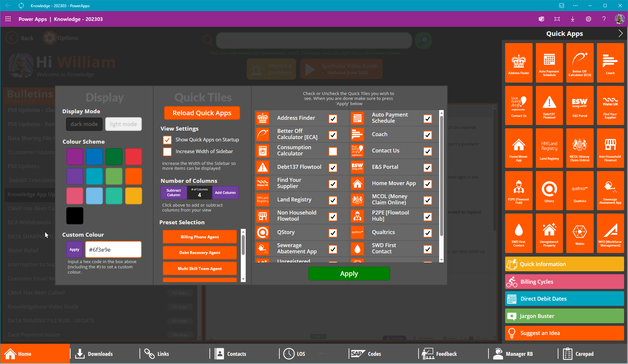Enable the Consumption Calculator checkbox
628x364 pixels.
(x=333, y=151)
